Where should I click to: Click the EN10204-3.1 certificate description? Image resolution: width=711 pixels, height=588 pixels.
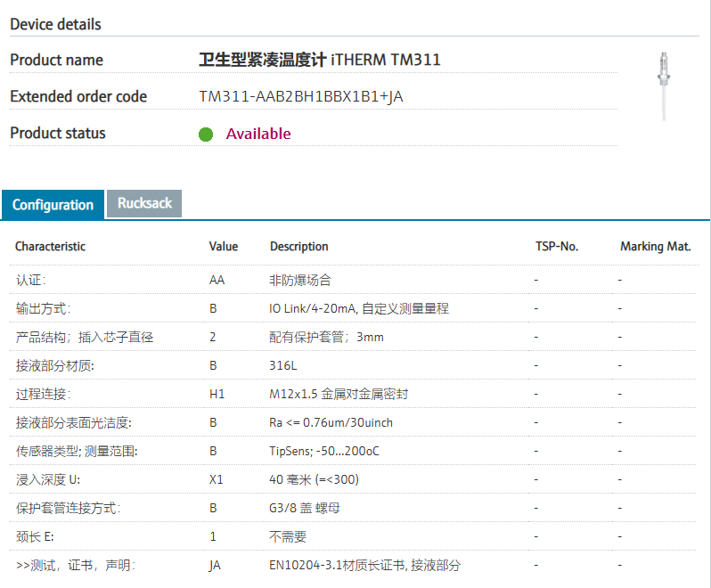364,566
